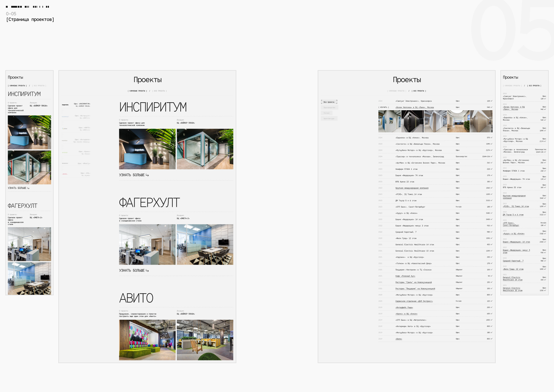Image resolution: width=554 pixels, height=392 pixels.
Task: Activate the Все проекты filter chip
Action: click(x=329, y=102)
